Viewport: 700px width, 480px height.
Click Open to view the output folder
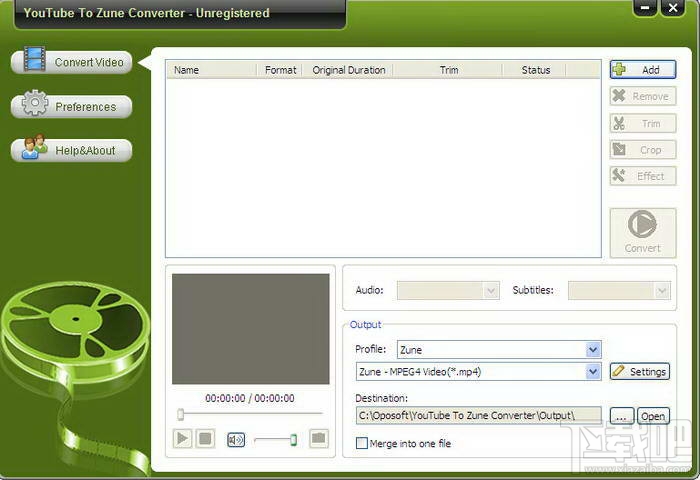(x=653, y=416)
